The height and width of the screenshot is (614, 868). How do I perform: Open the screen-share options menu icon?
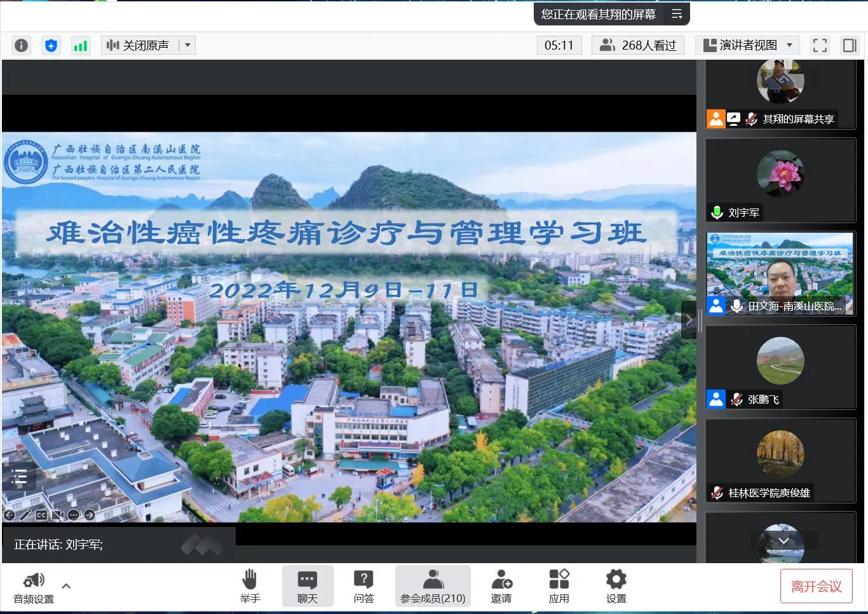pos(677,13)
